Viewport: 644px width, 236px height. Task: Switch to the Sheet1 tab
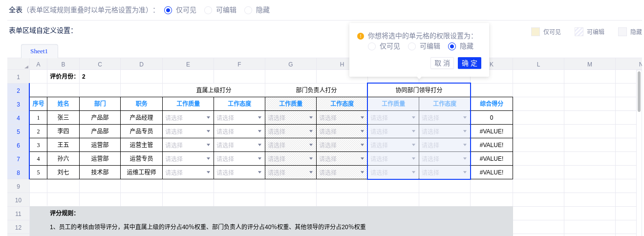(39, 51)
